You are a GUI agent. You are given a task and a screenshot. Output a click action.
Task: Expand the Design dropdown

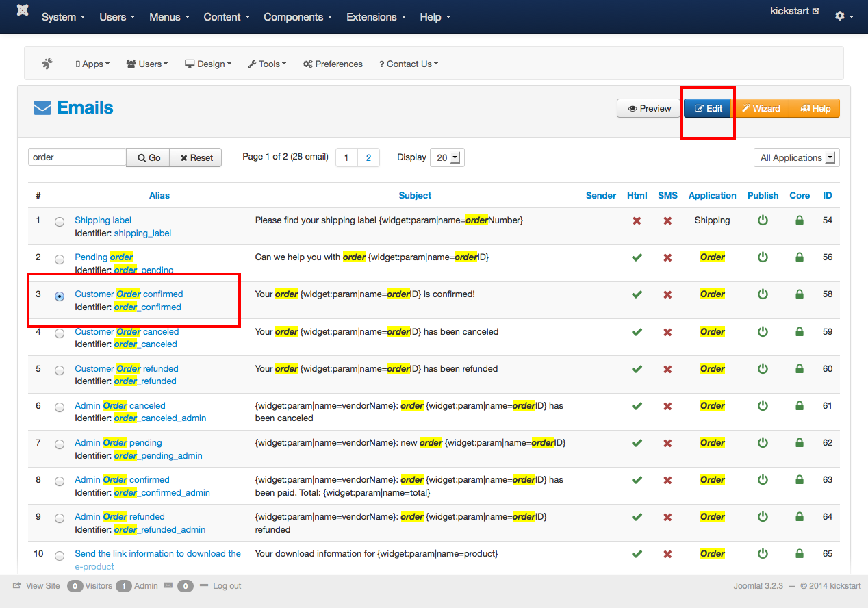click(x=208, y=64)
